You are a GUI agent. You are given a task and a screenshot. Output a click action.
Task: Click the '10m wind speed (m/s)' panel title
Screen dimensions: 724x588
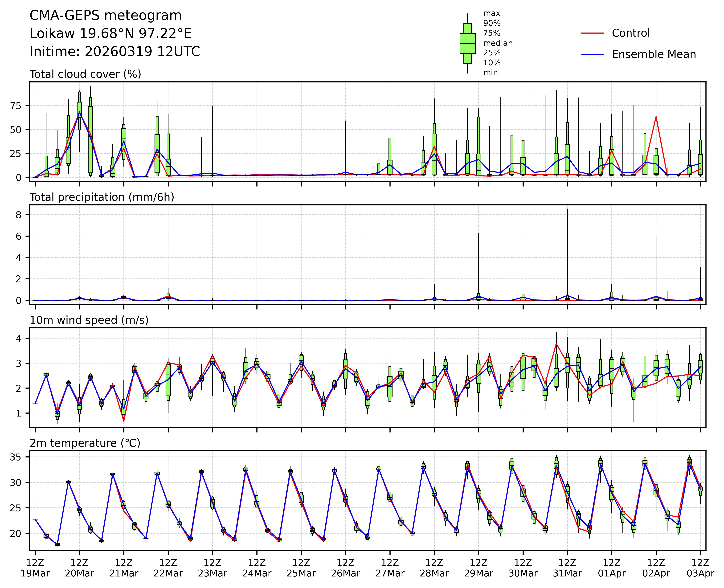point(89,320)
